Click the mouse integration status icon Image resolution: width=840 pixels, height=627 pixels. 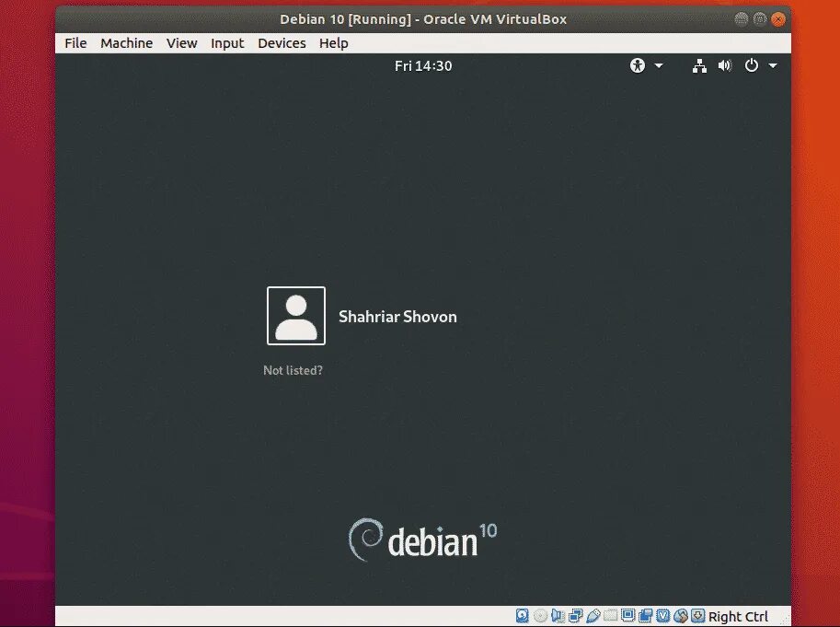click(x=680, y=616)
